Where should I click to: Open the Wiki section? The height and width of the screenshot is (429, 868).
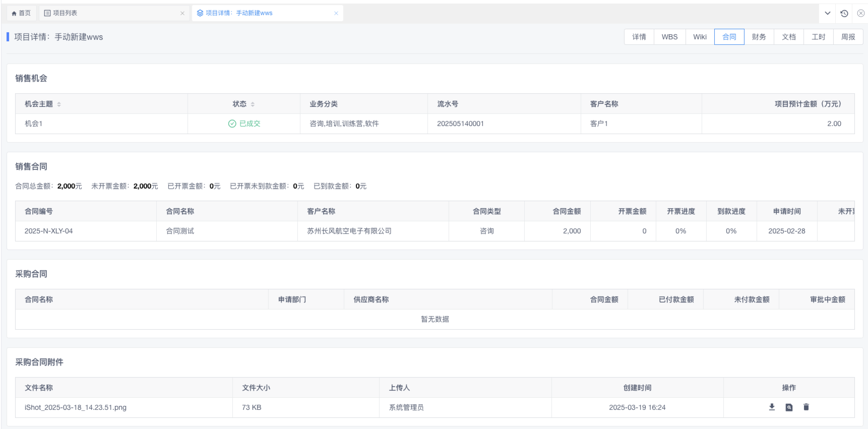[700, 37]
